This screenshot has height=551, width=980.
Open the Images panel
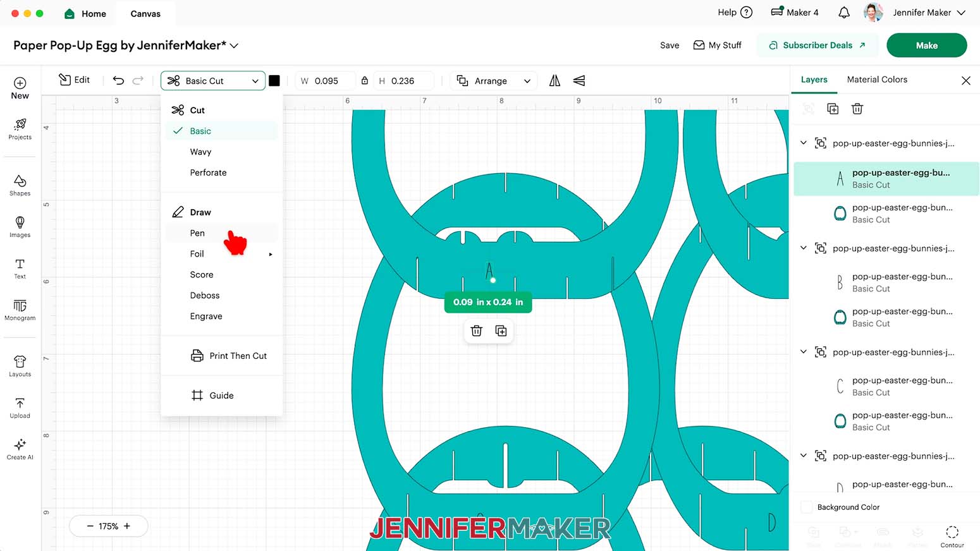click(20, 227)
